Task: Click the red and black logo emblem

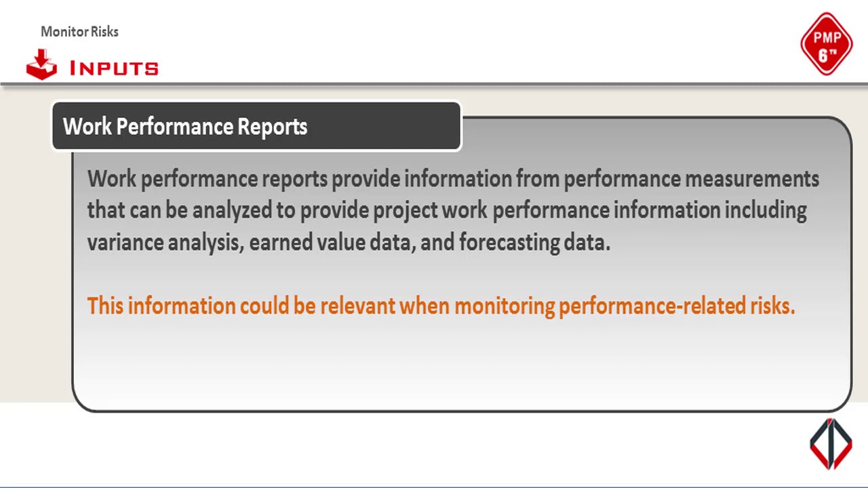Action: 831,444
